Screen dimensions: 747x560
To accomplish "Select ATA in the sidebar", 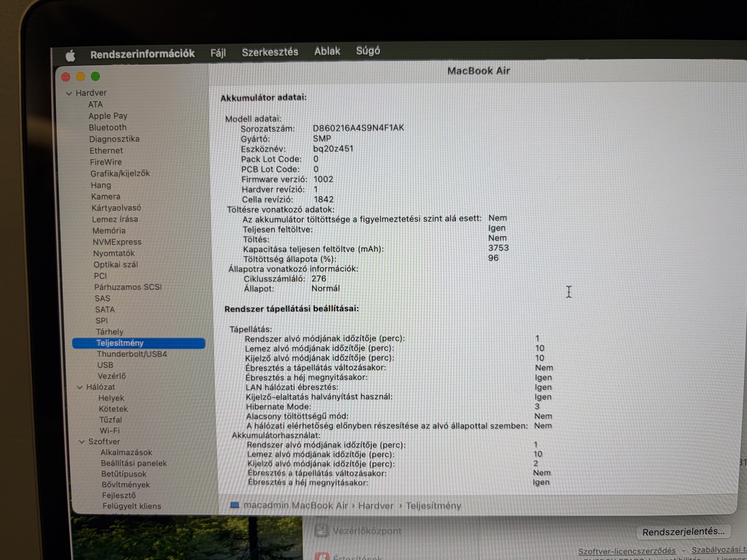I will pos(96,104).
